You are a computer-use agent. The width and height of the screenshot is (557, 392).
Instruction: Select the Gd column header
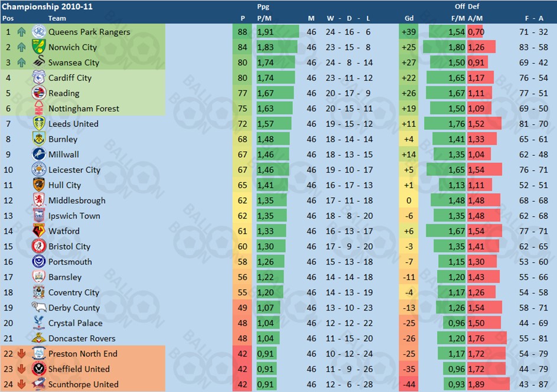tap(409, 18)
